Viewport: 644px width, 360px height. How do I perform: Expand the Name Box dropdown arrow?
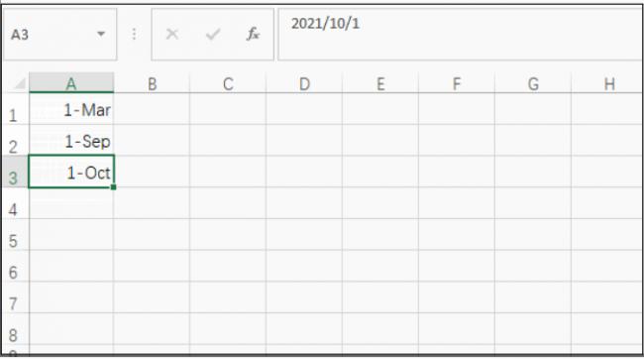click(x=101, y=34)
